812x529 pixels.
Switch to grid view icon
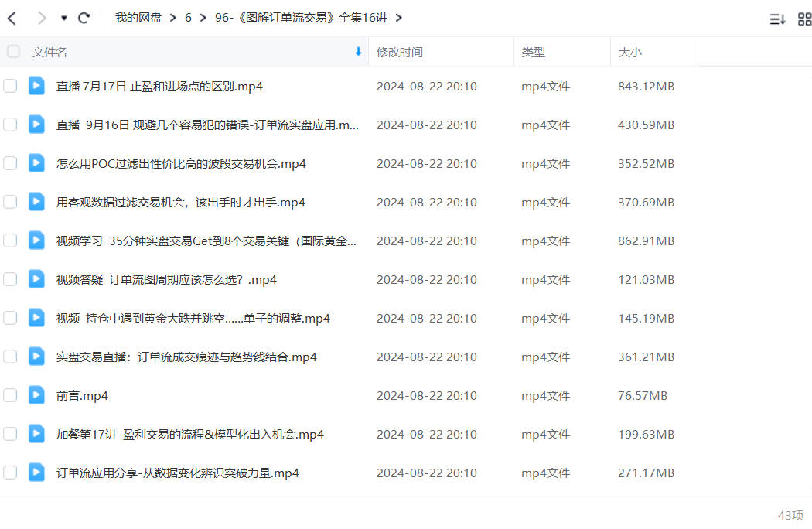pyautogui.click(x=805, y=19)
